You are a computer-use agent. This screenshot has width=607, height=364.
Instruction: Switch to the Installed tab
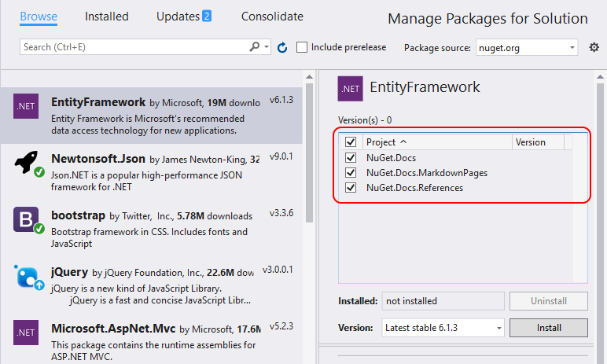tap(106, 17)
